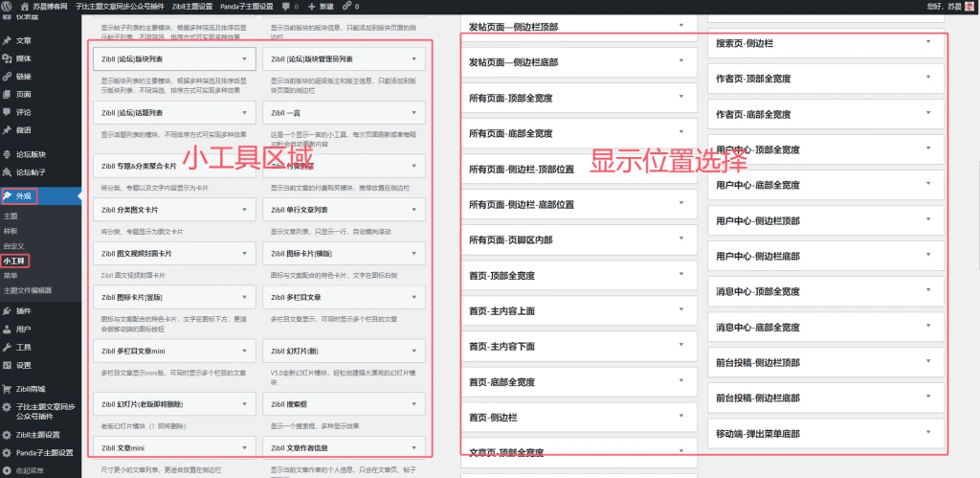Screen dimensions: 980x478
Task: Collapse sidebar with 收起菜单 arrow icon
Action: [7, 470]
